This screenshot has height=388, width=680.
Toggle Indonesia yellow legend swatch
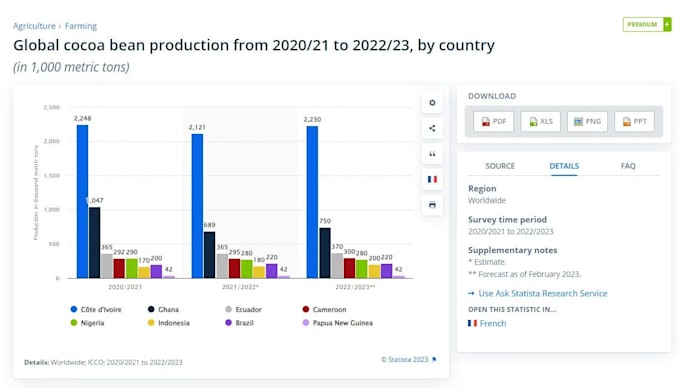tap(151, 323)
